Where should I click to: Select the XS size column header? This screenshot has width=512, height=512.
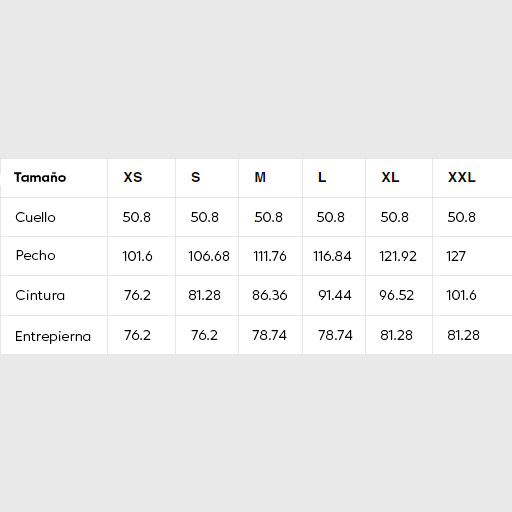(x=133, y=177)
